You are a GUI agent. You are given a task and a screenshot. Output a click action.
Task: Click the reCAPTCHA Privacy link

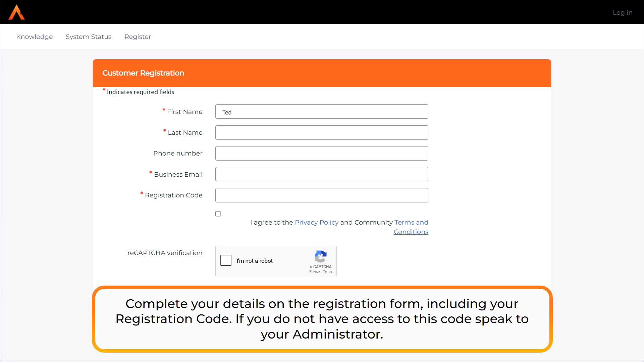(314, 272)
